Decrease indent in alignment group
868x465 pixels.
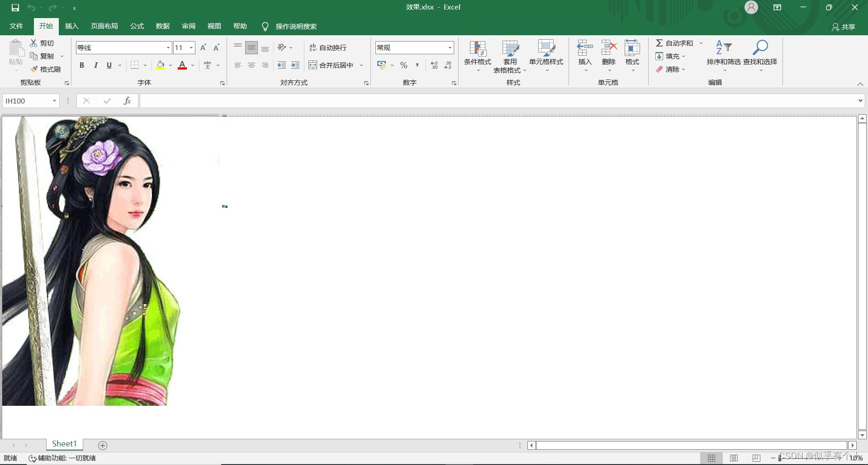[x=282, y=65]
